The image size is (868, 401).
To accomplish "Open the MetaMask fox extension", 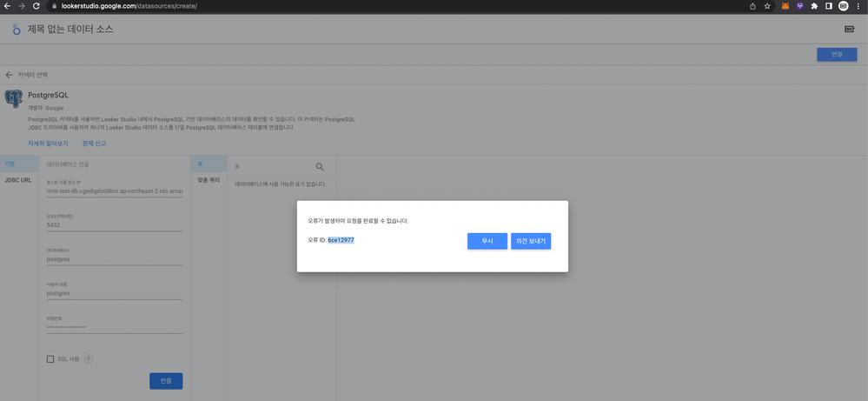I will coord(785,6).
